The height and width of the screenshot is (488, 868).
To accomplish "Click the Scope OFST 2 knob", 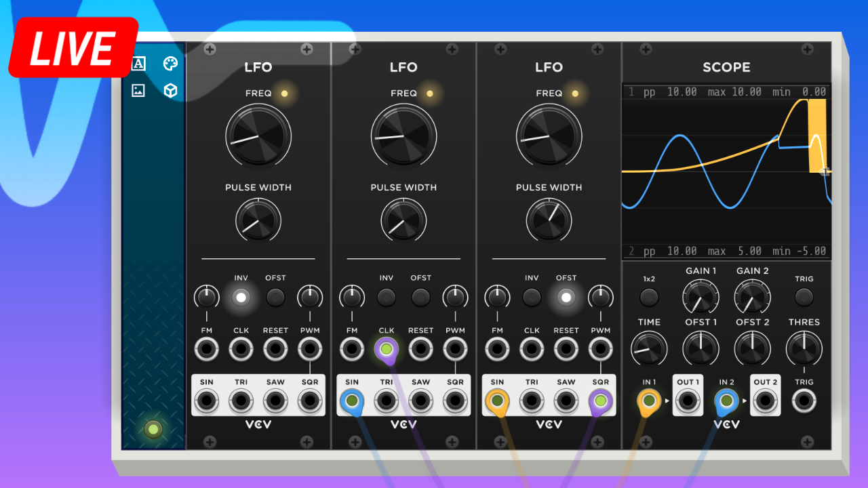I will (753, 348).
